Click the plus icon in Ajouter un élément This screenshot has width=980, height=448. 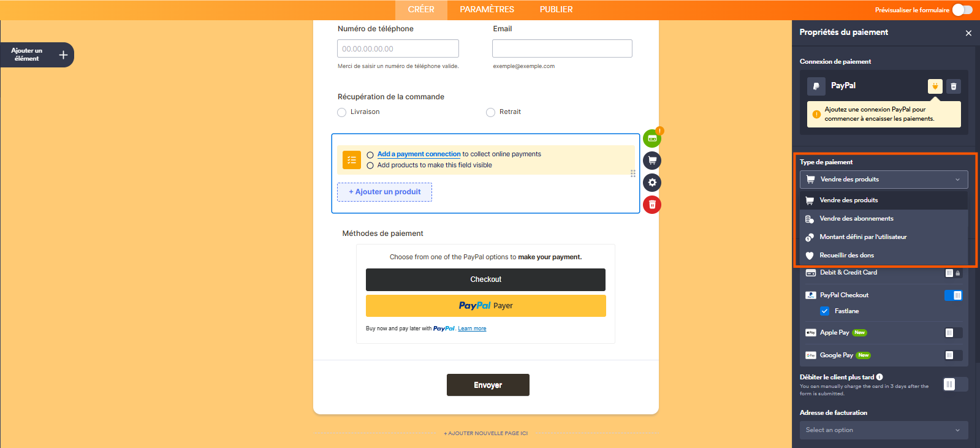tap(63, 55)
